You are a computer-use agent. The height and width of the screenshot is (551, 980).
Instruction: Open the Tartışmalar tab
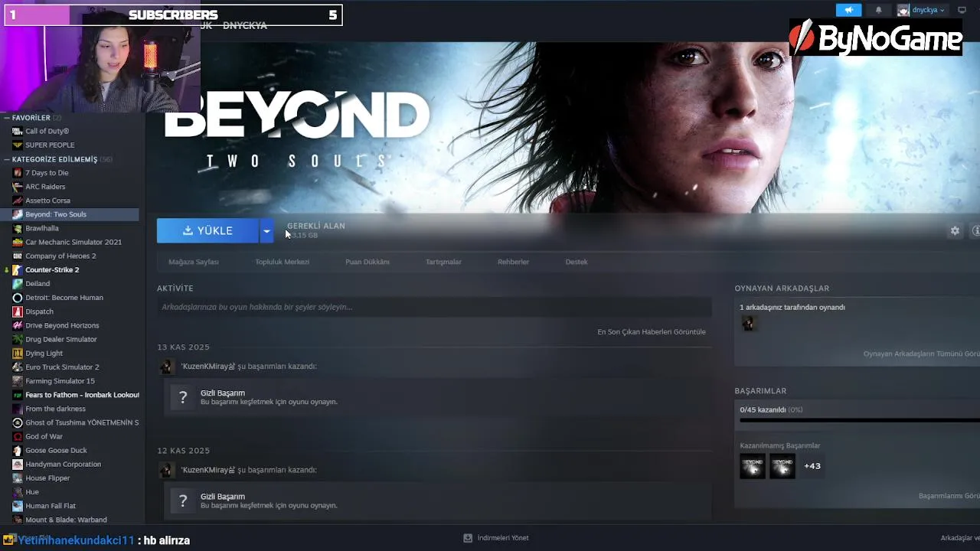(443, 262)
